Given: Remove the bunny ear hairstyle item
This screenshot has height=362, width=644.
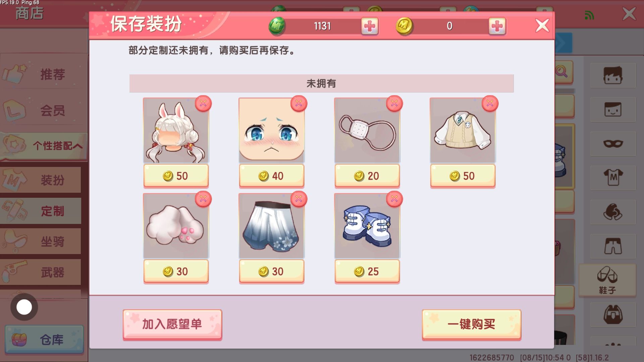Looking at the screenshot, I should [x=203, y=104].
